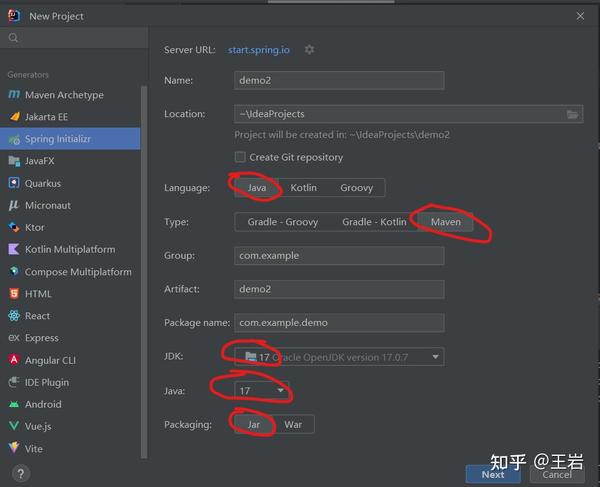This screenshot has width=600, height=487.
Task: Click the sidebar search field
Action: coord(74,37)
